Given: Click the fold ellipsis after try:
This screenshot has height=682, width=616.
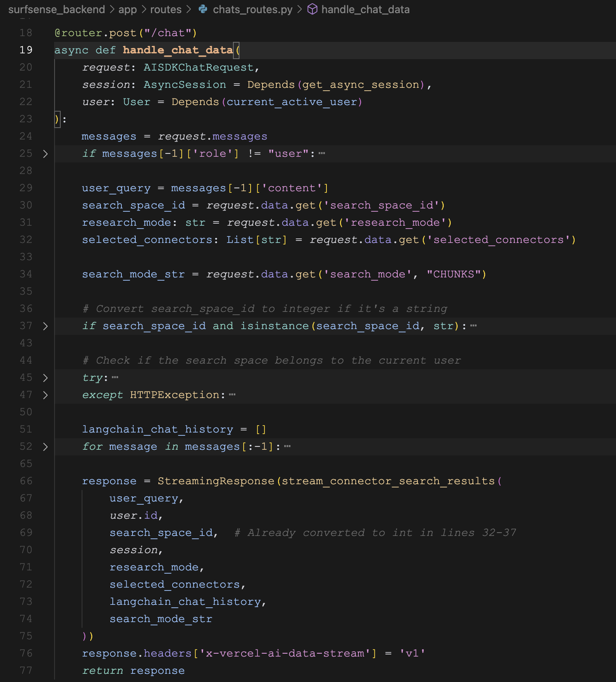Looking at the screenshot, I should point(115,378).
